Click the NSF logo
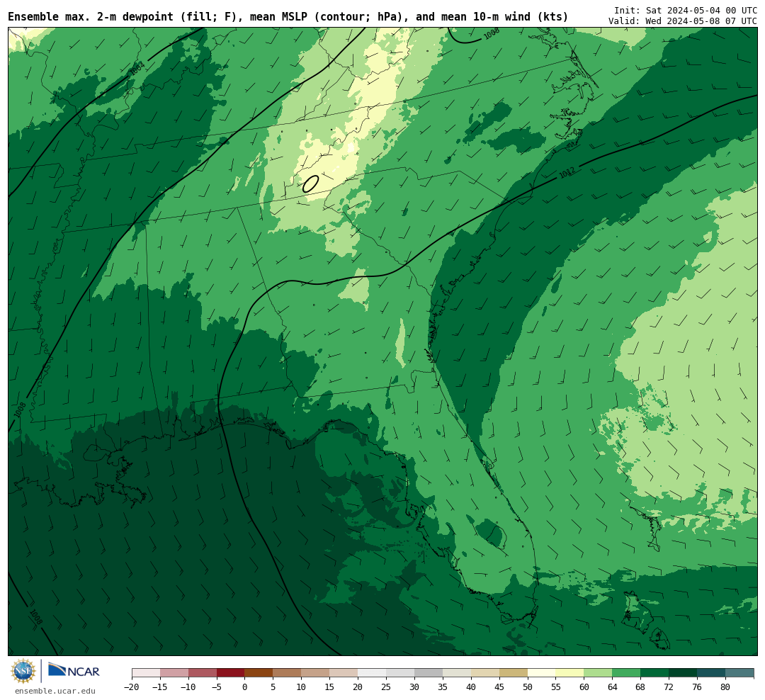 (x=23, y=671)
